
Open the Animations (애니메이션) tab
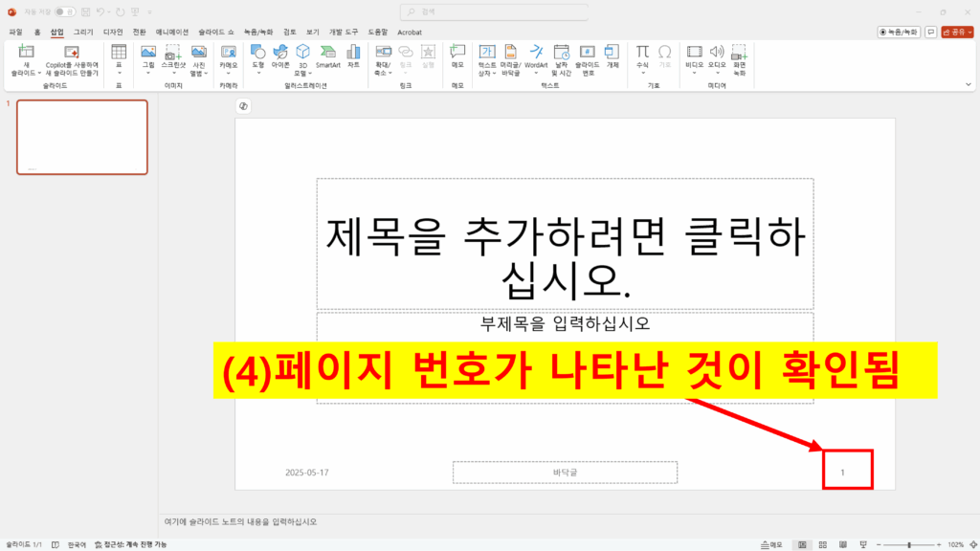pyautogui.click(x=172, y=32)
